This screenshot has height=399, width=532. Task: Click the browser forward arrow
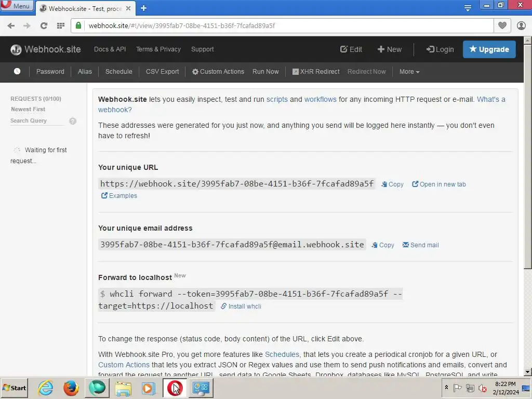27,26
